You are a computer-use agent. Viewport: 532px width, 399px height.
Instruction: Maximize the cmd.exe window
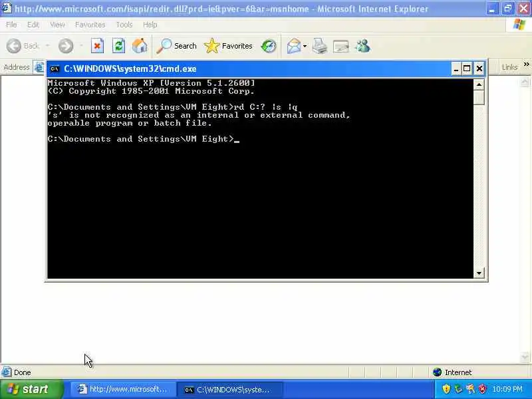[467, 69]
